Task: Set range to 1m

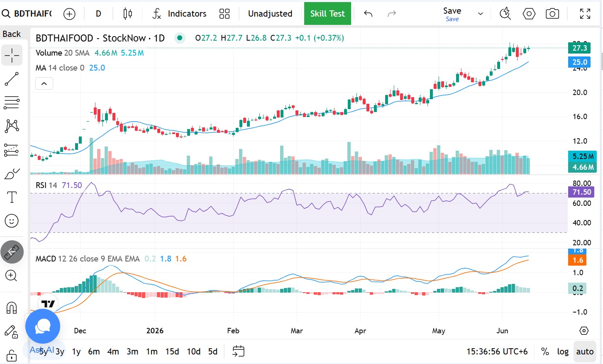Action: (152, 352)
